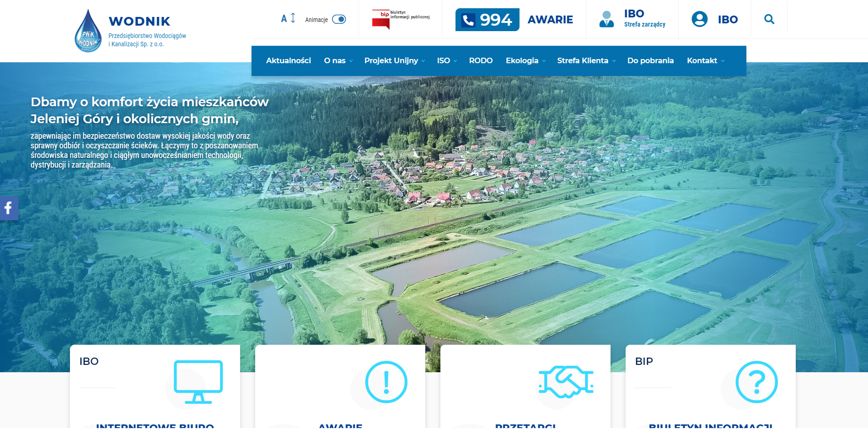Open the Aktualności menu item
The image size is (868, 429).
pos(288,60)
